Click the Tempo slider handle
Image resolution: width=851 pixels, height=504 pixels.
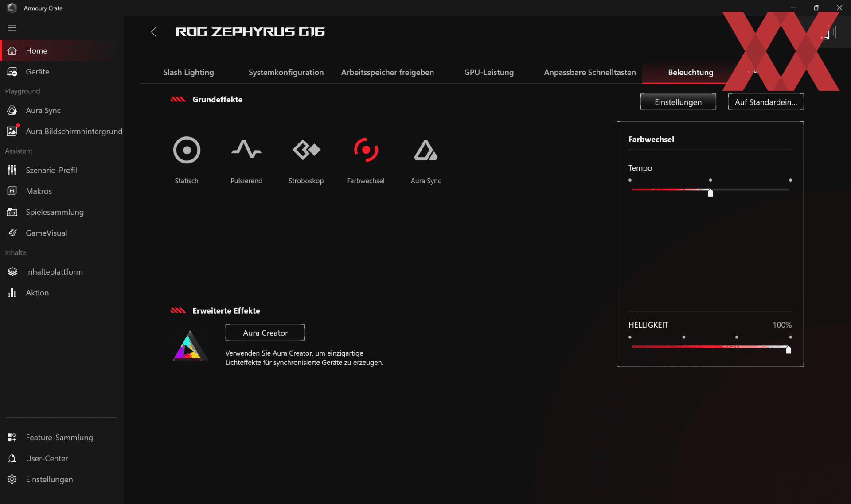(710, 193)
